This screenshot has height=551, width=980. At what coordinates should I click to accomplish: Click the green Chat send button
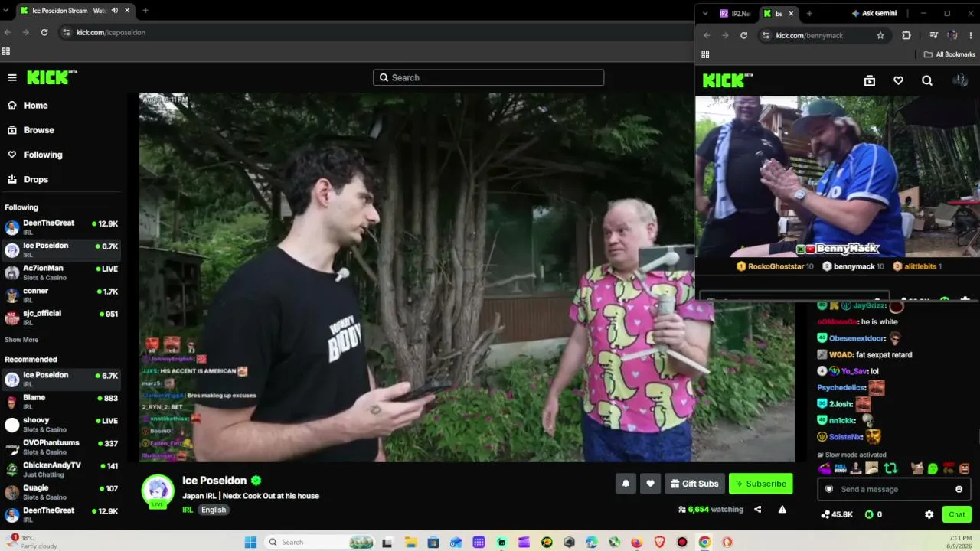click(x=957, y=514)
